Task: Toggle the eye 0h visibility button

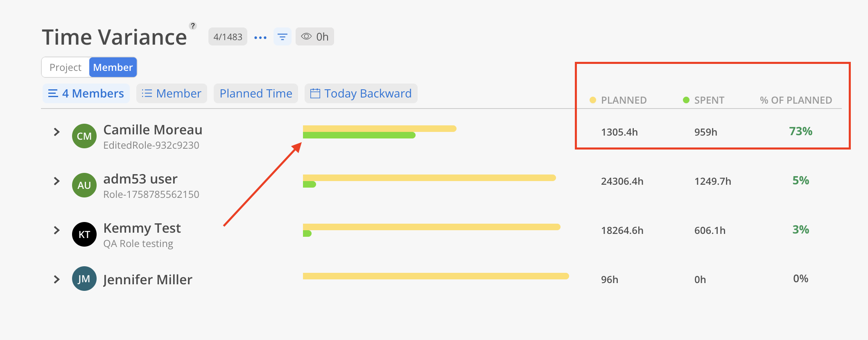Action: pyautogui.click(x=314, y=37)
